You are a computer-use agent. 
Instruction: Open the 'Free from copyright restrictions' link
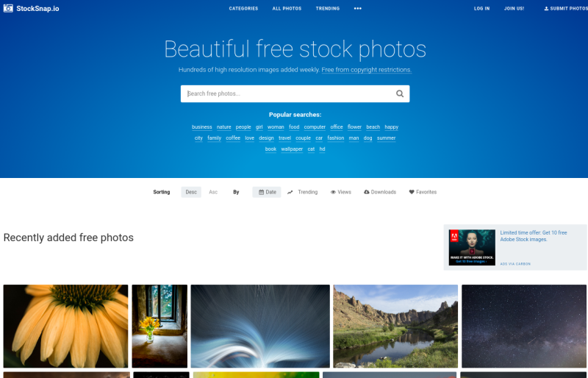tap(366, 70)
